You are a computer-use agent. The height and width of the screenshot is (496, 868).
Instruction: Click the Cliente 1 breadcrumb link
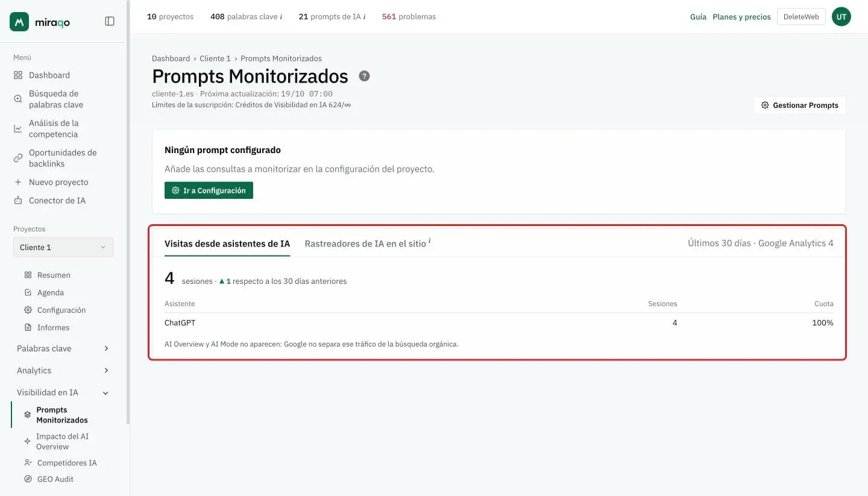tap(215, 58)
